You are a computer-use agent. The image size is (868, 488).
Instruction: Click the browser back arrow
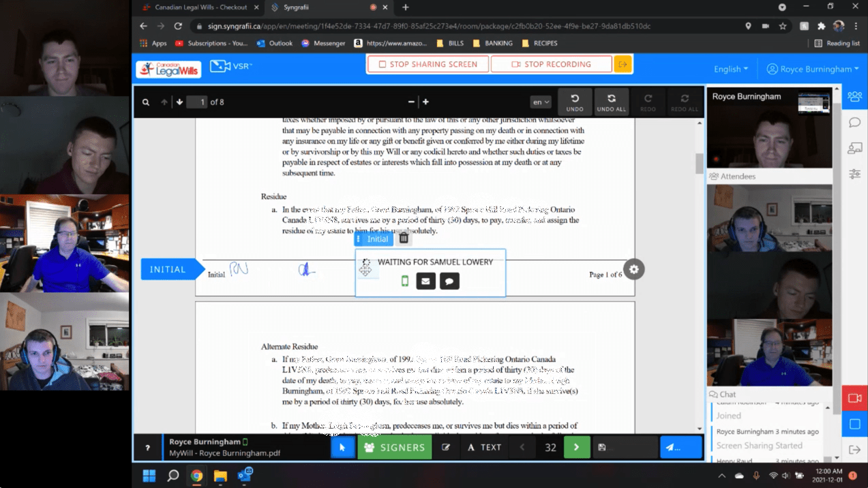pyautogui.click(x=143, y=26)
